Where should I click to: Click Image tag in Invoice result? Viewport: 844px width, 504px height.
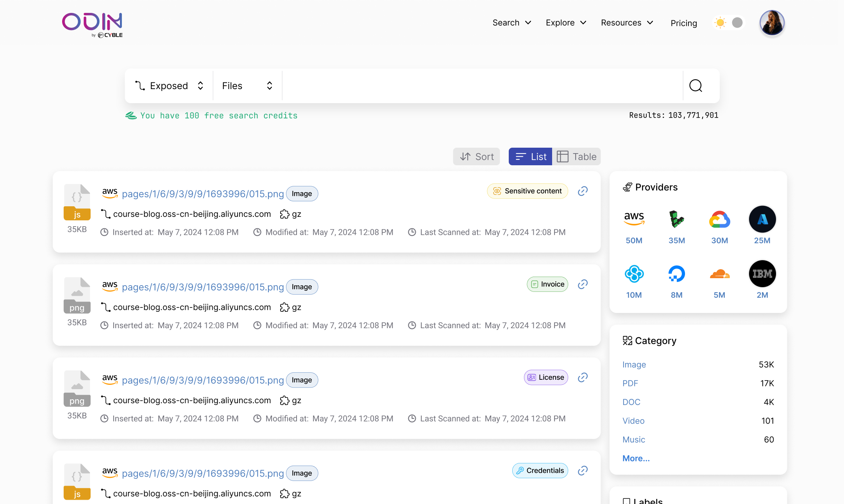point(302,287)
